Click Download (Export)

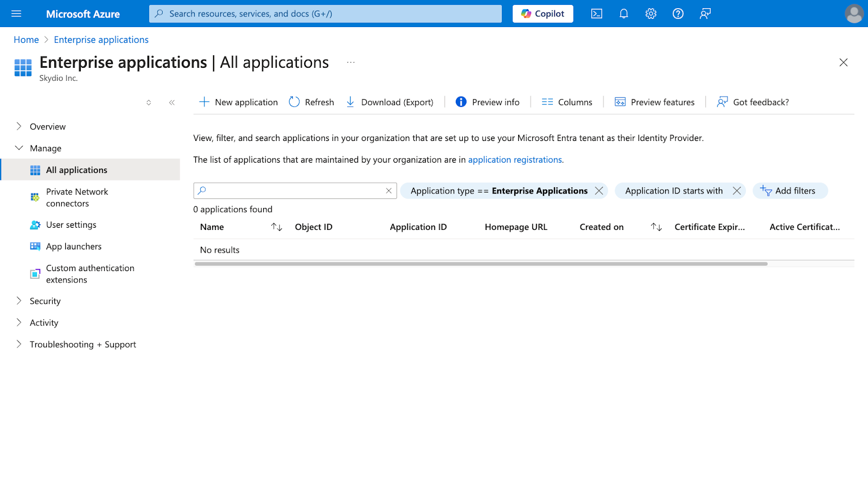coord(390,102)
